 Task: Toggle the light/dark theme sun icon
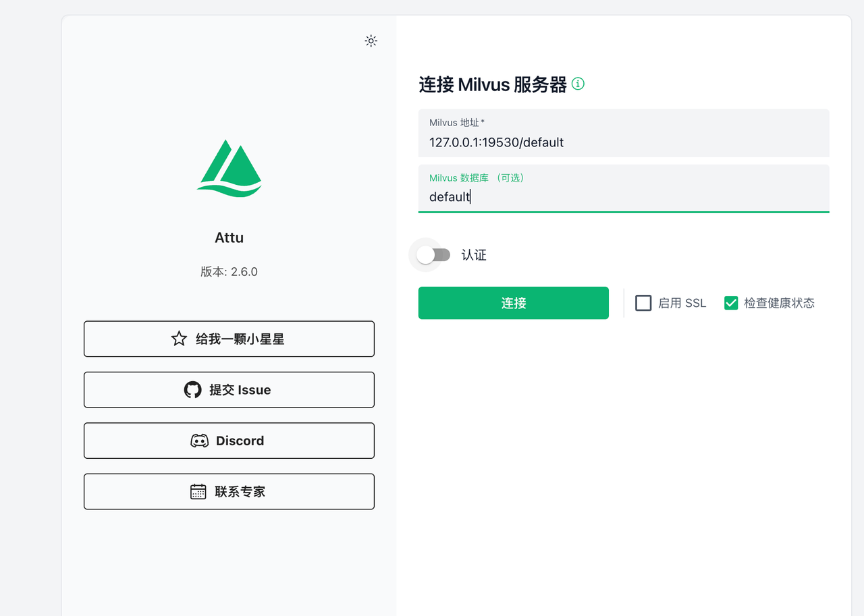[371, 41]
